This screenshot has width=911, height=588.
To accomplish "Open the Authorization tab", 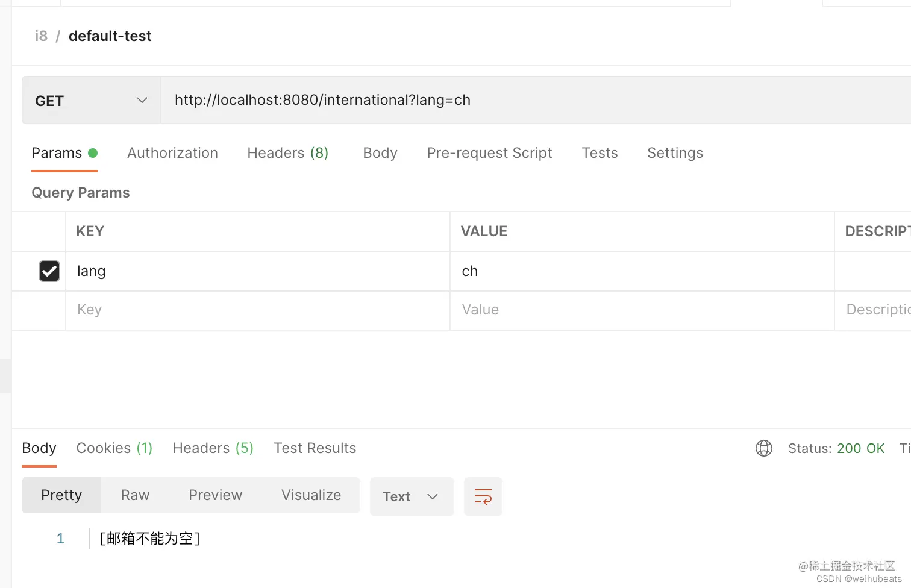I will tap(172, 153).
